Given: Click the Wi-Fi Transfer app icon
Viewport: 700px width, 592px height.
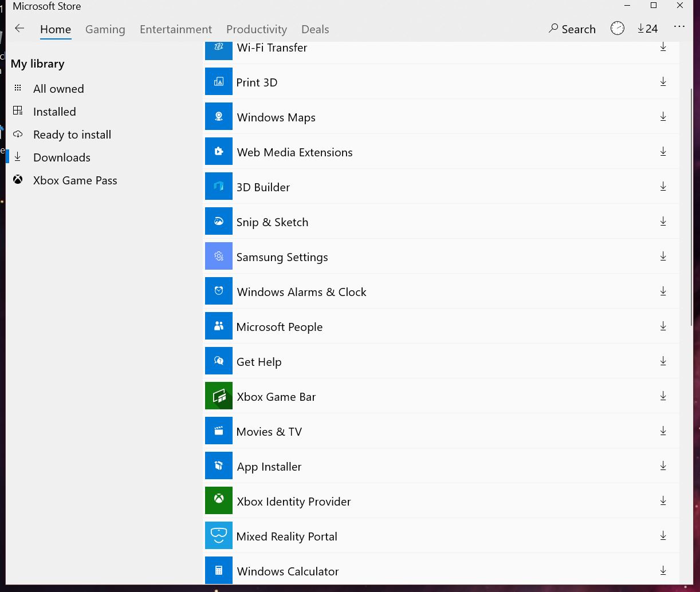Looking at the screenshot, I should (x=219, y=50).
